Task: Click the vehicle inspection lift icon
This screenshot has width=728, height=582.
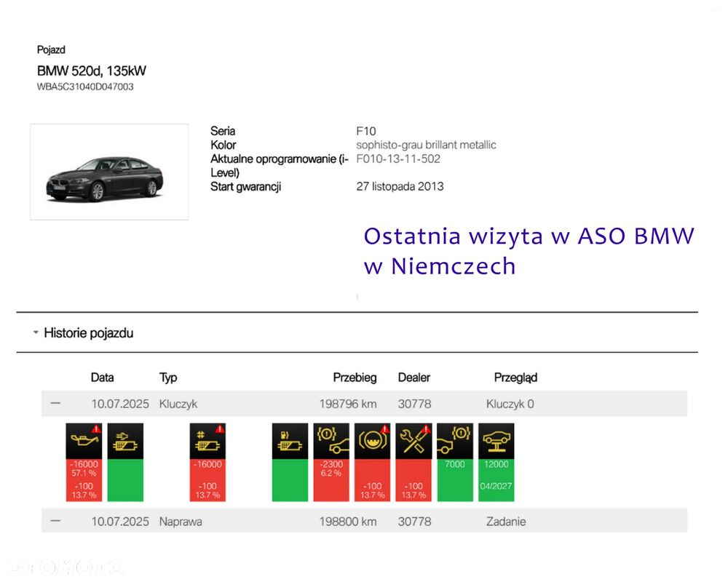Action: click(x=496, y=441)
